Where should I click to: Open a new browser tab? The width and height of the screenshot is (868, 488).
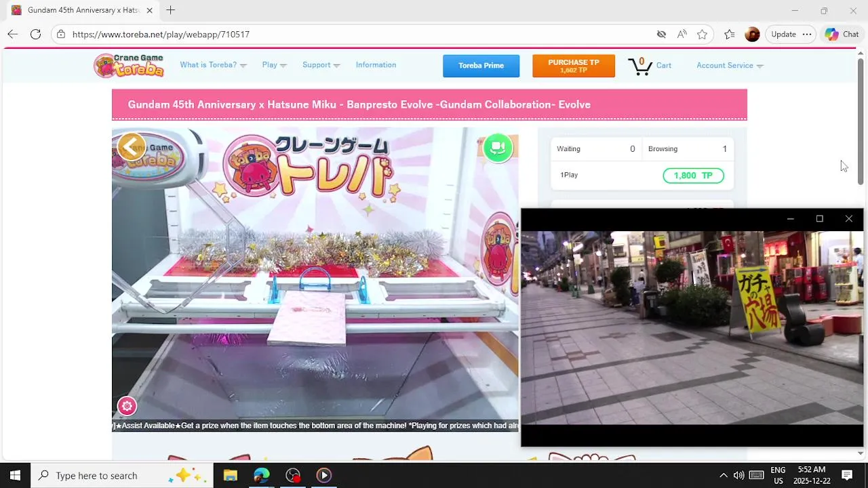[x=170, y=10]
